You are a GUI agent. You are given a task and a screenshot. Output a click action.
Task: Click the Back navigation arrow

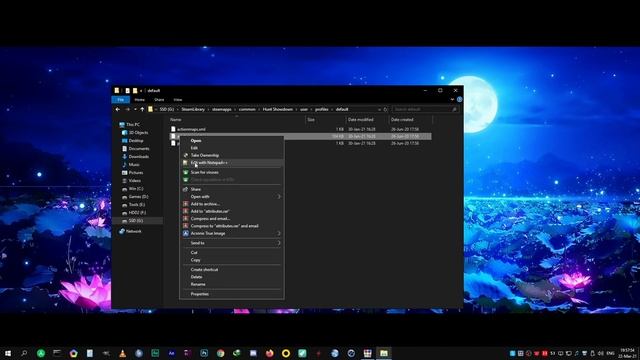click(x=118, y=109)
